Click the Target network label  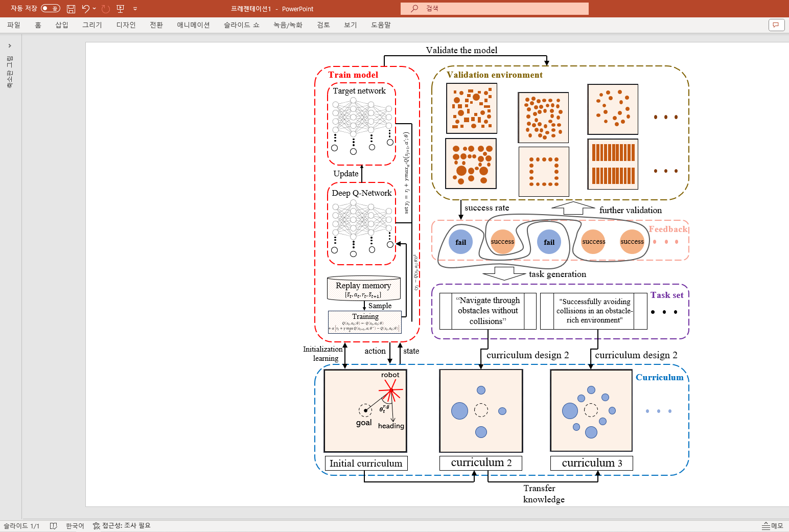[x=359, y=90]
